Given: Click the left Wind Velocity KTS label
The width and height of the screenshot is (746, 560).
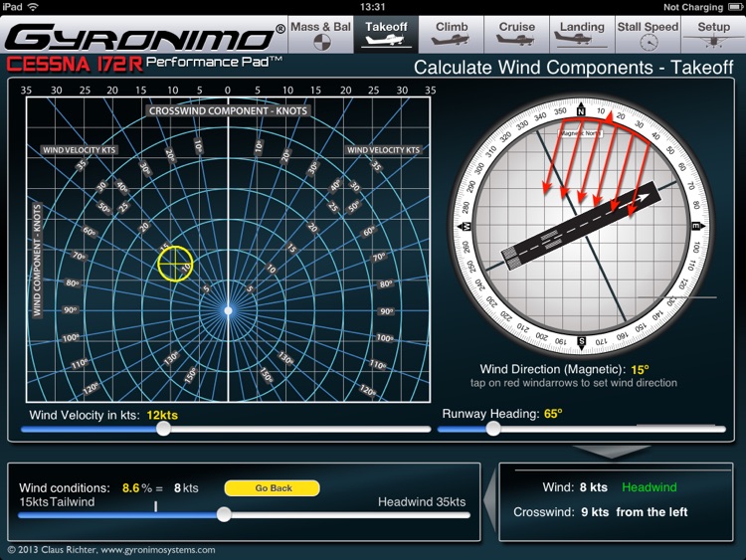Looking at the screenshot, I should (79, 150).
